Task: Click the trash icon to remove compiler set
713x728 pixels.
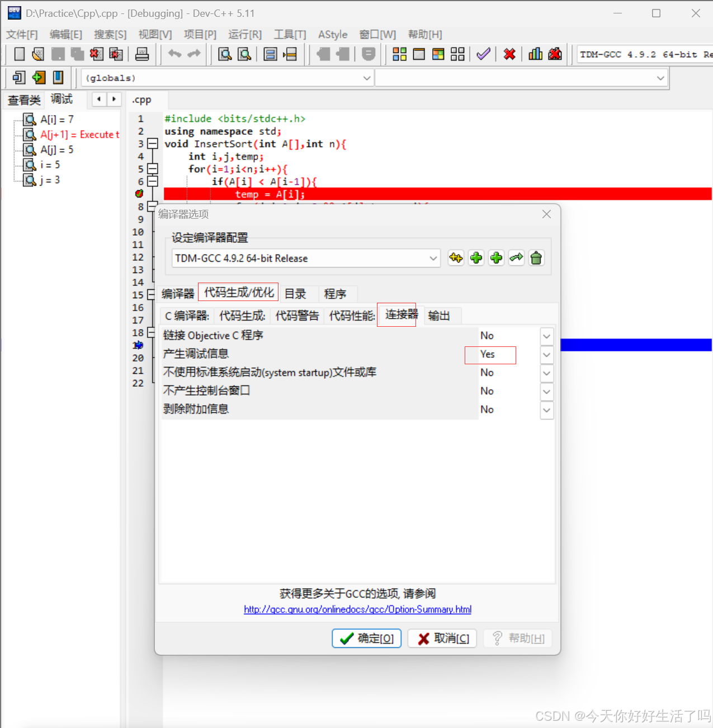Action: click(536, 257)
